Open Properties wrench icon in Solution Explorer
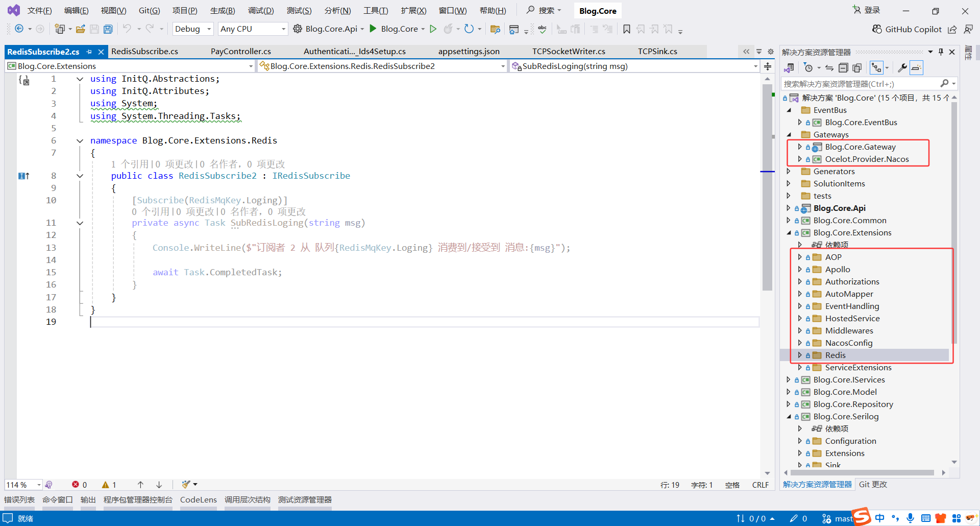 click(x=902, y=67)
